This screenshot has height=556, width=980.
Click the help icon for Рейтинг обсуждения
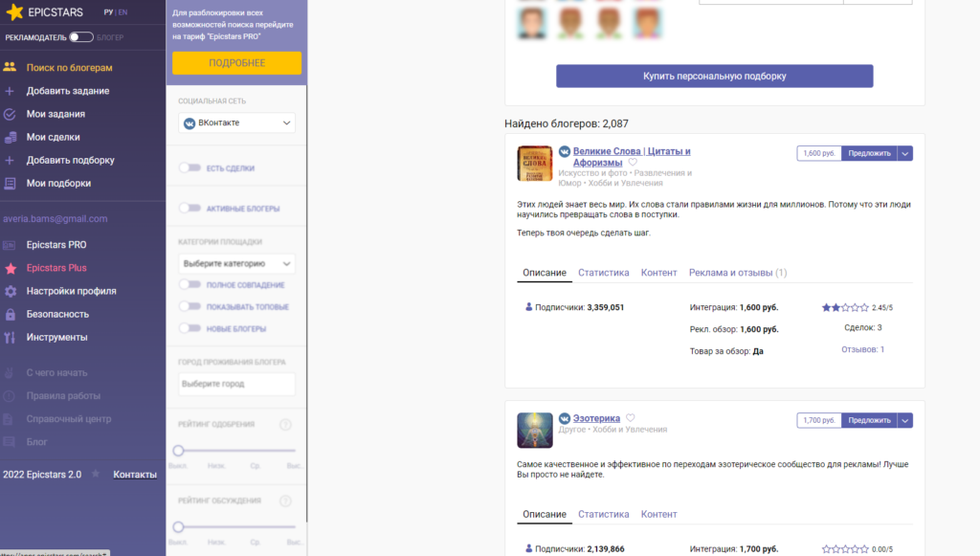[285, 501]
